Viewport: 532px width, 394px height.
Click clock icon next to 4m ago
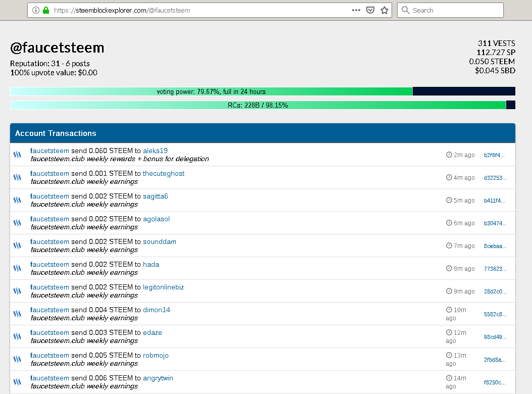[449, 177]
